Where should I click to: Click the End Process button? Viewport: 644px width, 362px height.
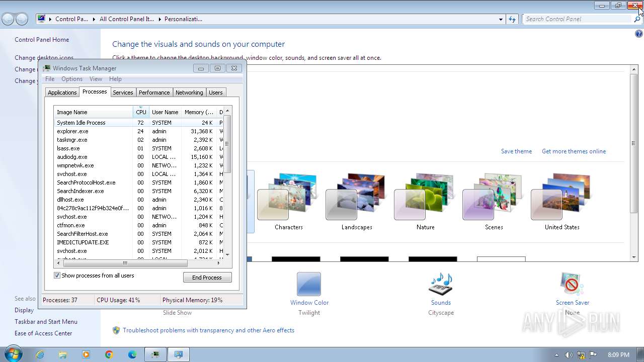coord(207,278)
